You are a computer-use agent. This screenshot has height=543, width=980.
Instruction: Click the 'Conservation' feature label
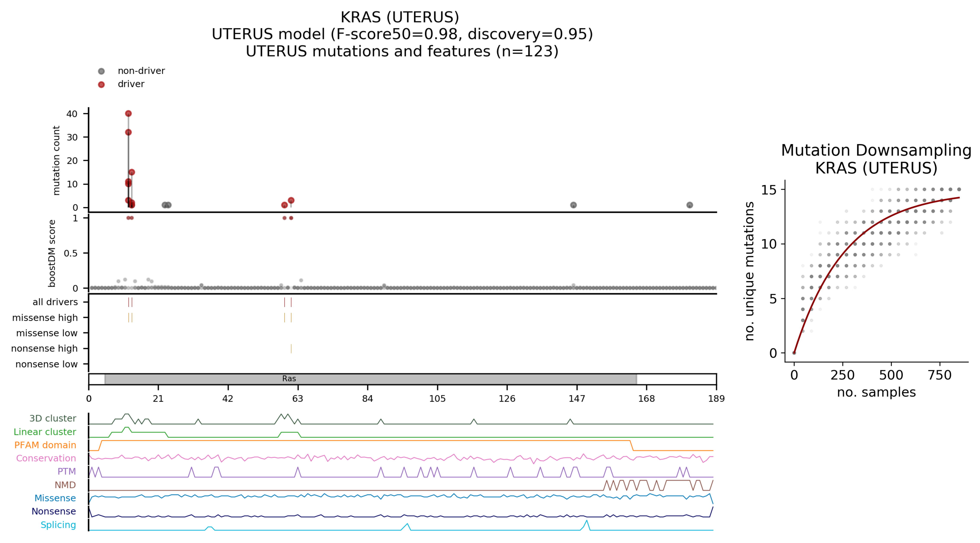[x=46, y=458]
